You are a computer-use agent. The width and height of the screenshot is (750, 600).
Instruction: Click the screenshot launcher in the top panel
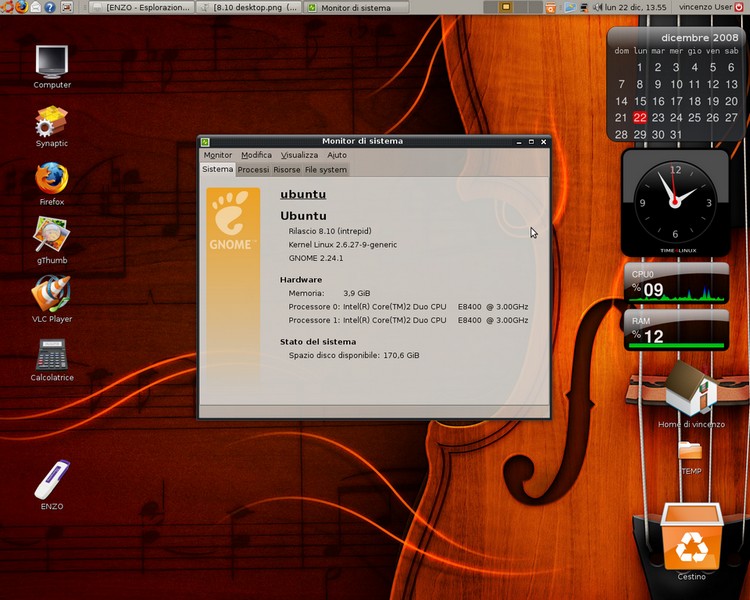pos(67,7)
